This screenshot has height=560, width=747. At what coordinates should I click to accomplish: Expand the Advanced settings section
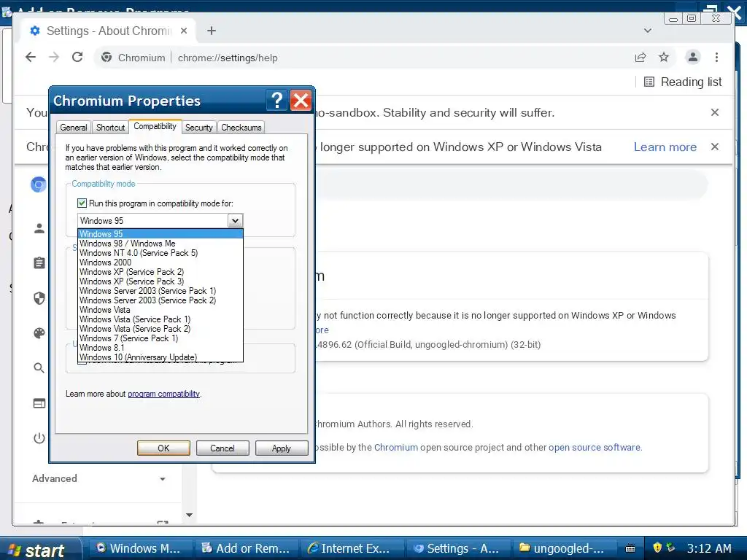pyautogui.click(x=99, y=478)
